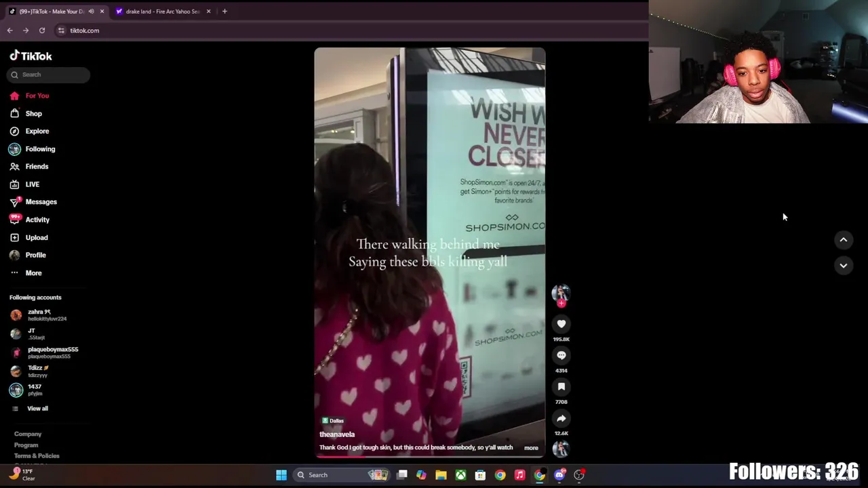The image size is (868, 488).
Task: Go back in browser history
Action: pos(9,30)
